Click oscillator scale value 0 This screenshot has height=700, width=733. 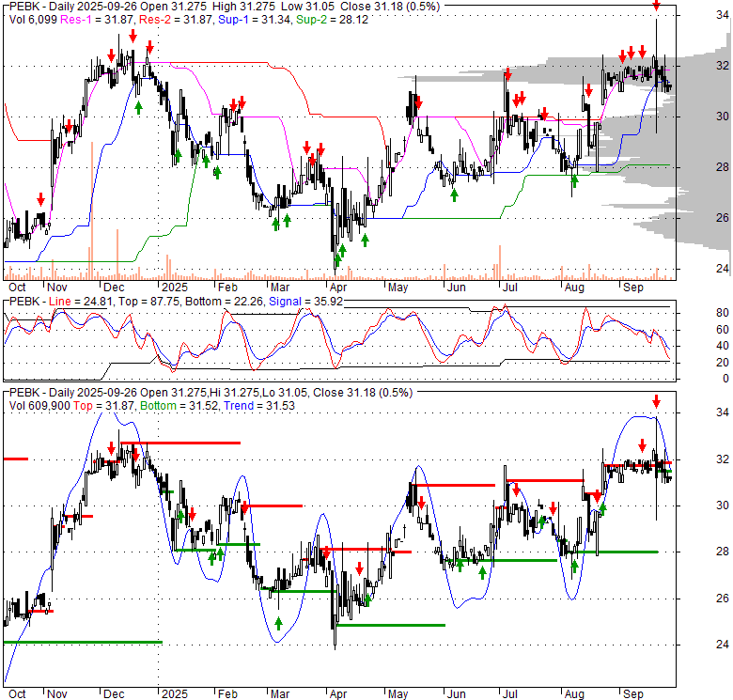point(725,379)
